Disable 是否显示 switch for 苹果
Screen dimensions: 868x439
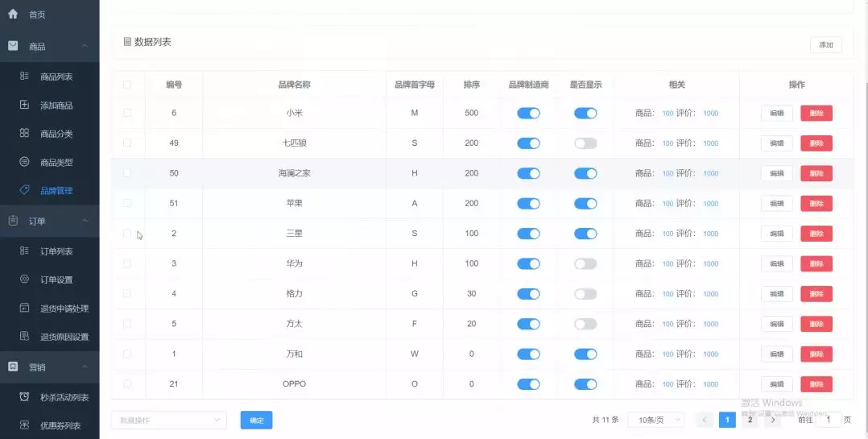(x=585, y=203)
